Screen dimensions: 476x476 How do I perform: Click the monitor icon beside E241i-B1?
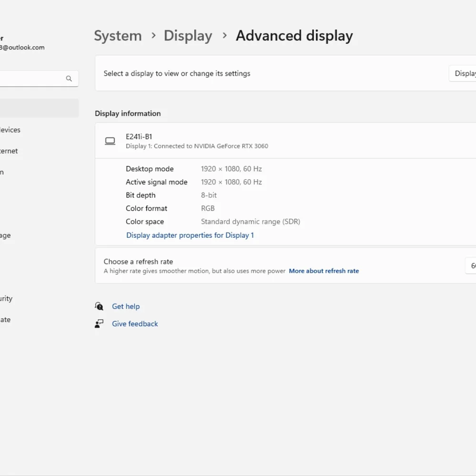click(x=110, y=141)
